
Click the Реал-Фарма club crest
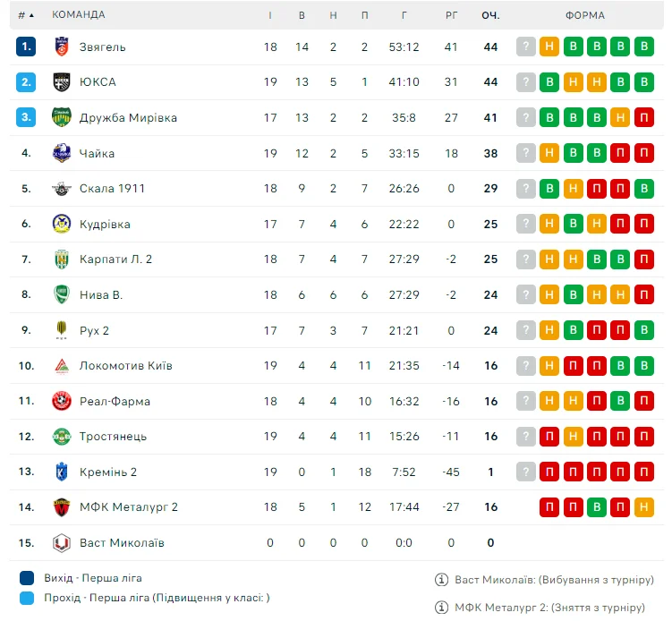click(61, 401)
